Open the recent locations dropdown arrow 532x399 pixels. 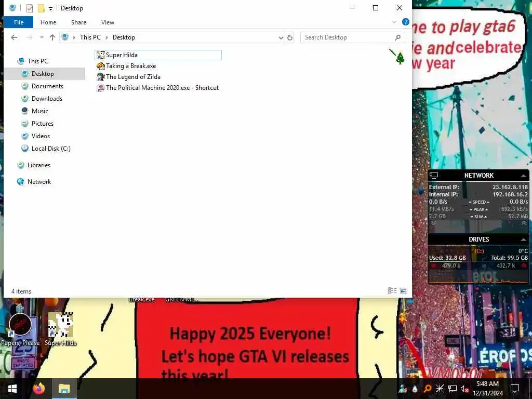point(42,37)
